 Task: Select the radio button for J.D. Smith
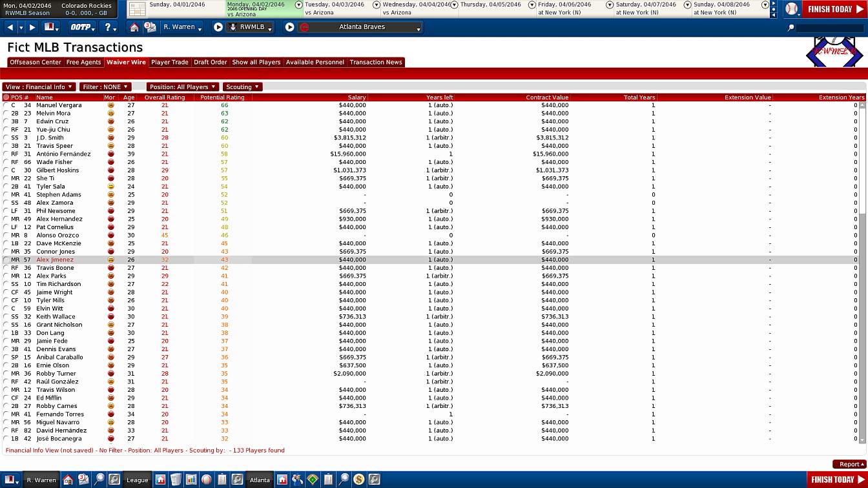pos(6,137)
